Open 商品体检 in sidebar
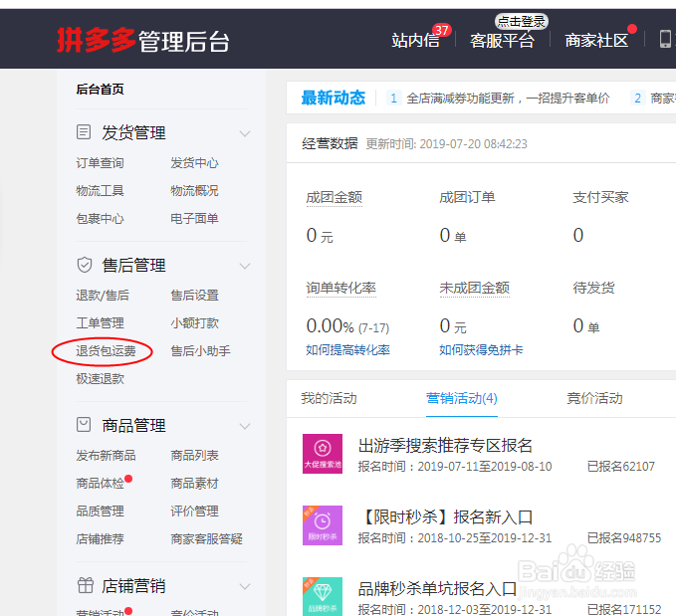 point(100,484)
